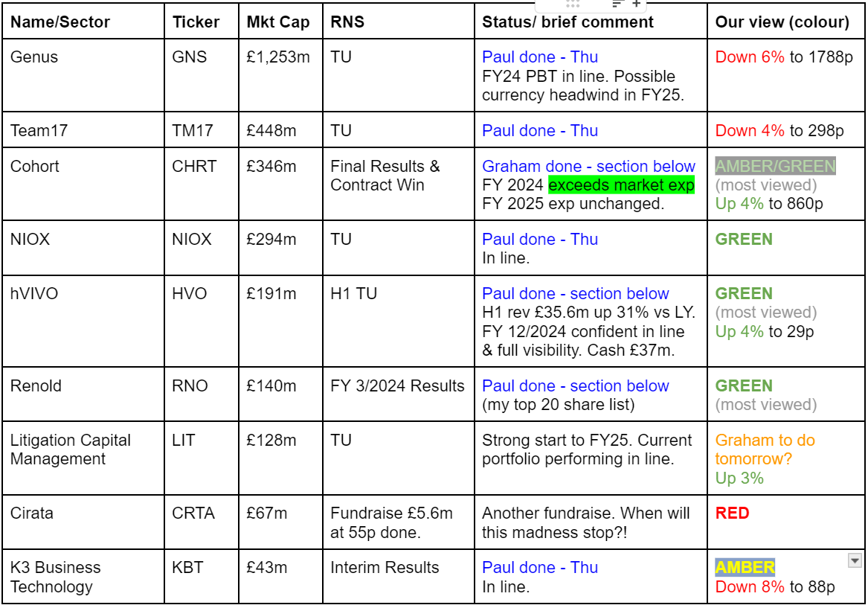This screenshot has width=868, height=608.
Task: Click the CRTA ticker cell
Action: tap(202, 522)
